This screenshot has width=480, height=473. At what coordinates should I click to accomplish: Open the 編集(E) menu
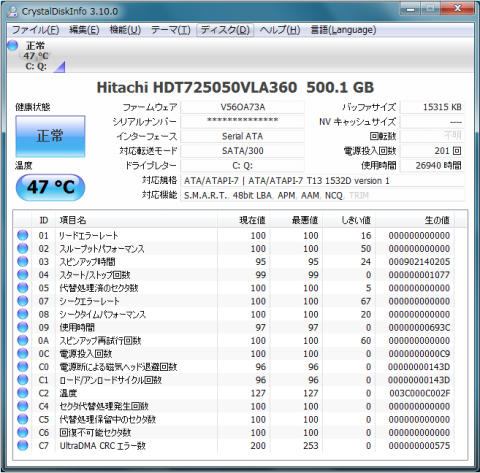(84, 30)
